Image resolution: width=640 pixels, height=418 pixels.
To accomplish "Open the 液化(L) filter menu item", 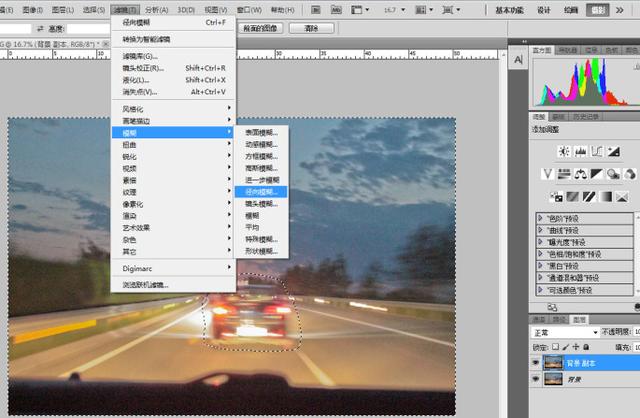I will coord(174,80).
